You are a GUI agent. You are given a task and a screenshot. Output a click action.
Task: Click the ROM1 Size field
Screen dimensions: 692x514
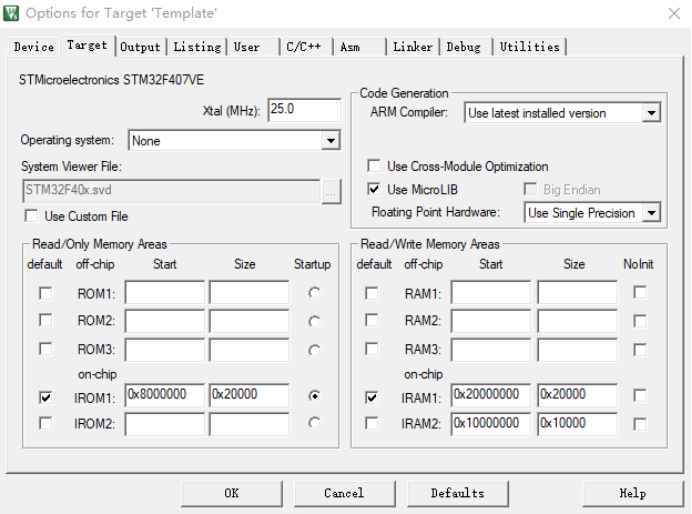(249, 292)
